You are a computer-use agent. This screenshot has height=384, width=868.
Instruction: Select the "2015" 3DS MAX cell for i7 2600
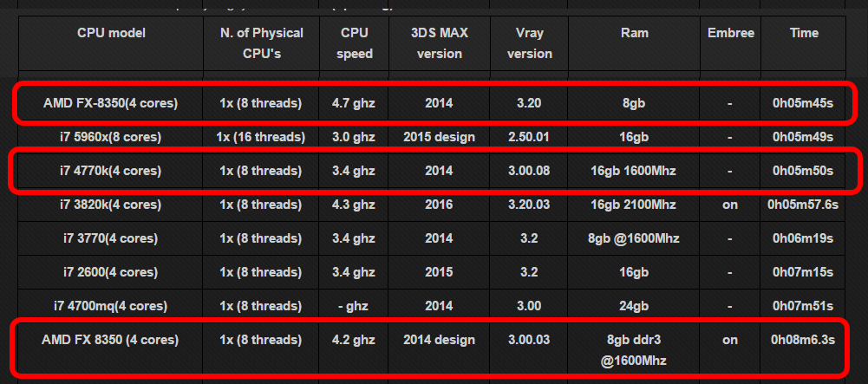439,273
